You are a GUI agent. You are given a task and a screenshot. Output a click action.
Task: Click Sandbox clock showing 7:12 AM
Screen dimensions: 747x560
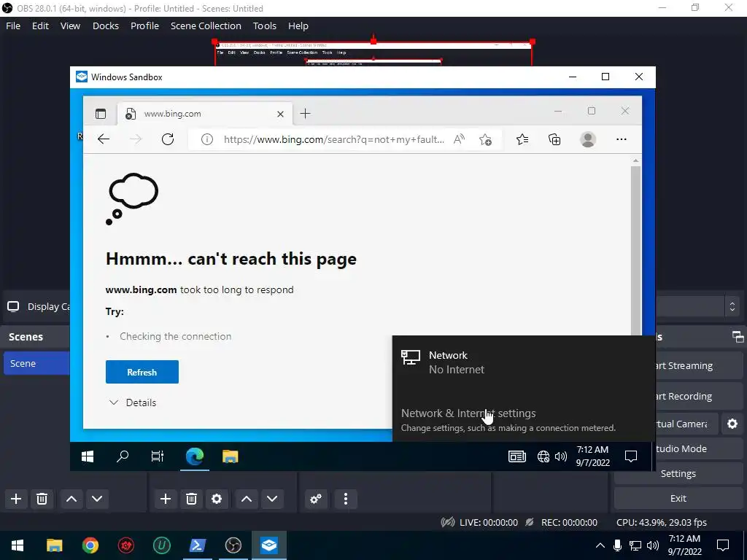(x=592, y=456)
